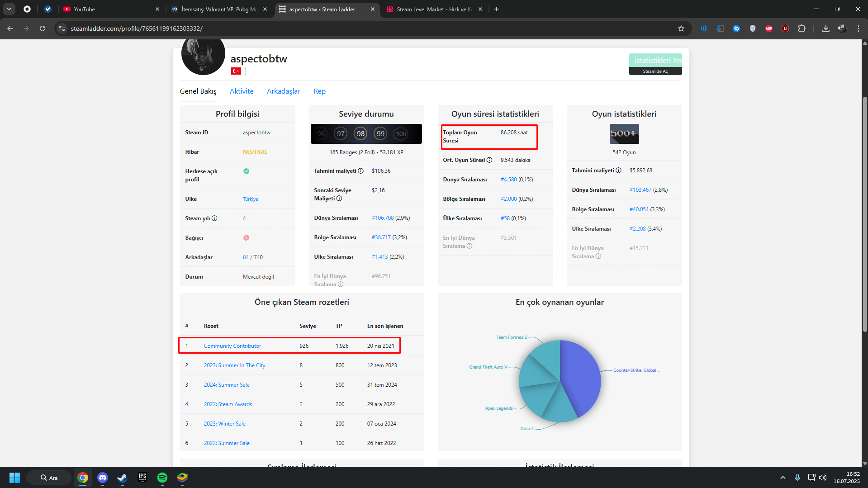Screen dimensions: 868x488
Task: Open the Chrome three-dot menu
Action: (x=859, y=28)
